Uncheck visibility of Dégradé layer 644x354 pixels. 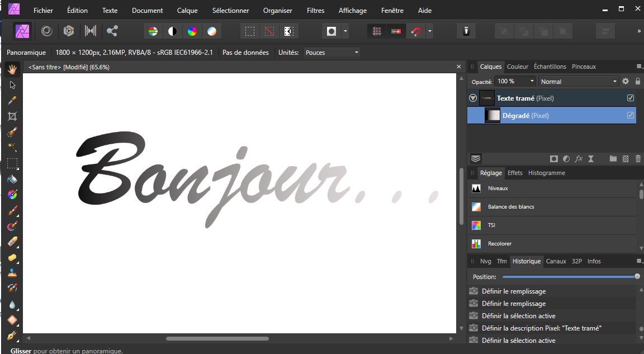pos(631,116)
